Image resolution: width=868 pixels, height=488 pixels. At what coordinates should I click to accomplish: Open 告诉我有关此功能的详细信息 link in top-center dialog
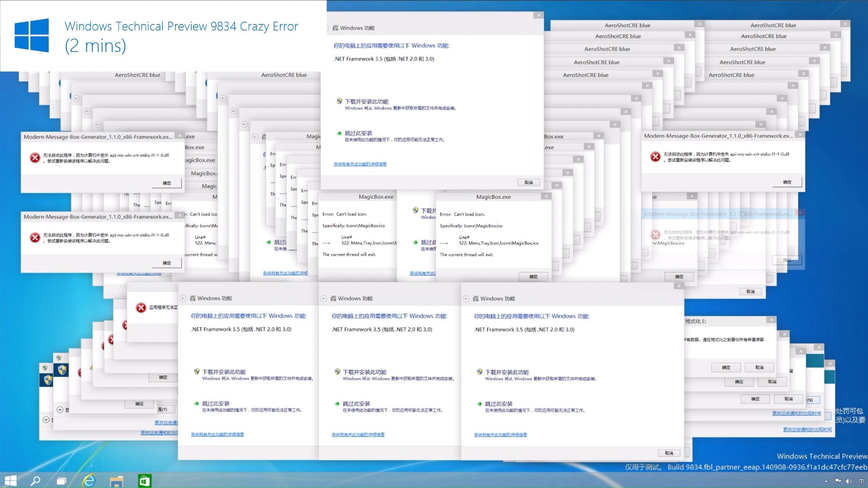click(360, 164)
